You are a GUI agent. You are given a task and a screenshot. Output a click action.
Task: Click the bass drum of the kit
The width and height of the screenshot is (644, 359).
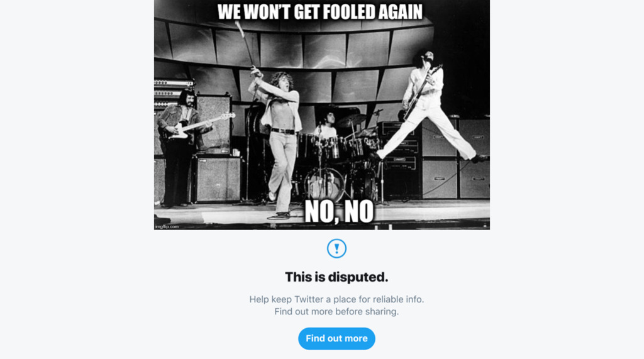pyautogui.click(x=324, y=184)
